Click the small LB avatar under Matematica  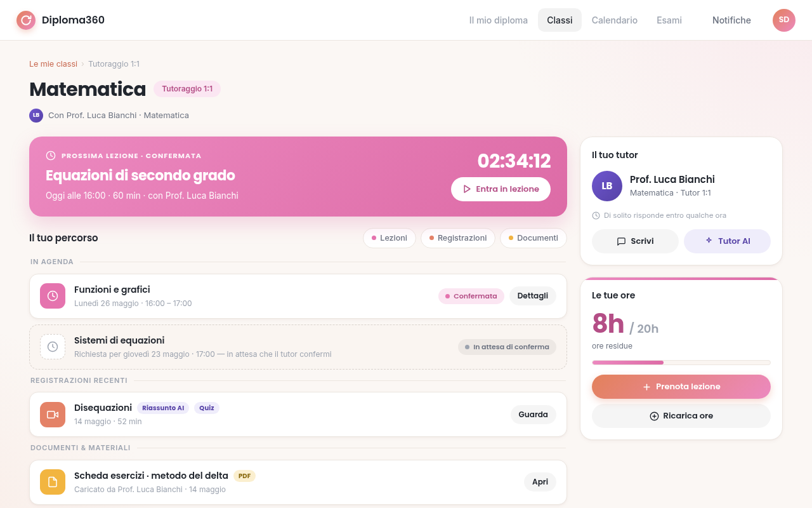tap(36, 116)
